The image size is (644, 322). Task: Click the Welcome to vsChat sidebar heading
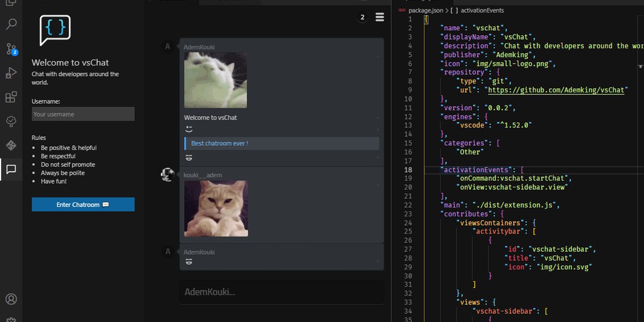(70, 63)
